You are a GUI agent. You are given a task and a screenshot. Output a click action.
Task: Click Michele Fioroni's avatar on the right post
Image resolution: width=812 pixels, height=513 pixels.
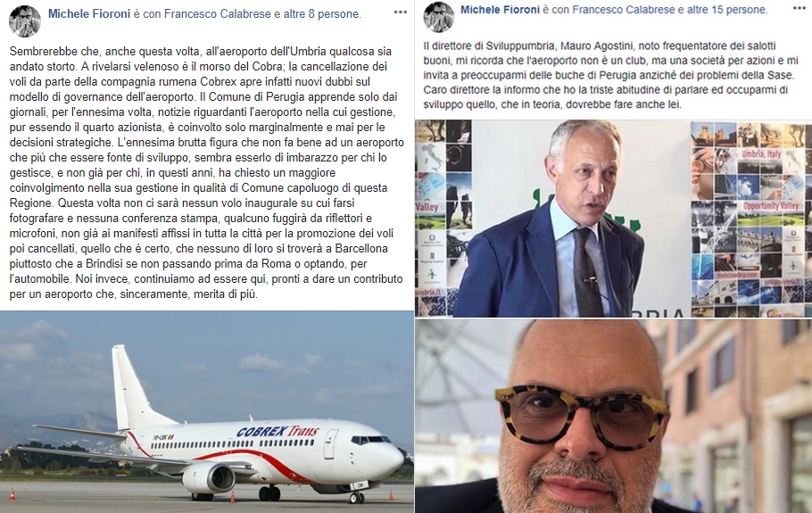[439, 17]
